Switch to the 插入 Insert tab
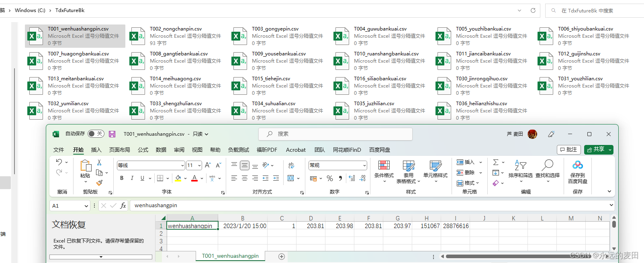The image size is (644, 263). (x=96, y=150)
